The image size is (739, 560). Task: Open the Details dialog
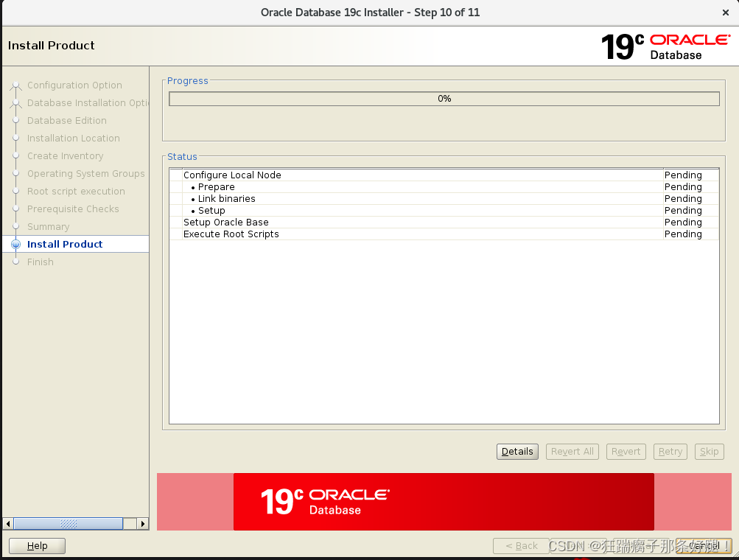[x=517, y=451]
